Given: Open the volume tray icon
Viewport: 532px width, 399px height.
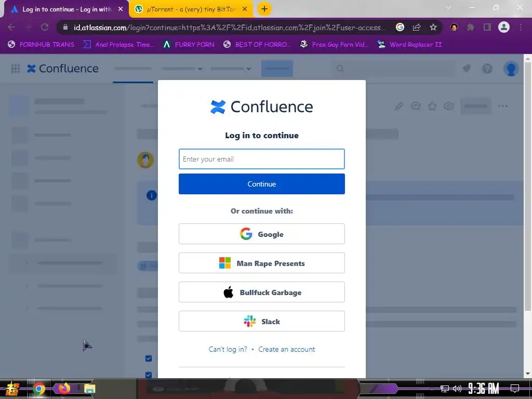Looking at the screenshot, I should (x=457, y=389).
